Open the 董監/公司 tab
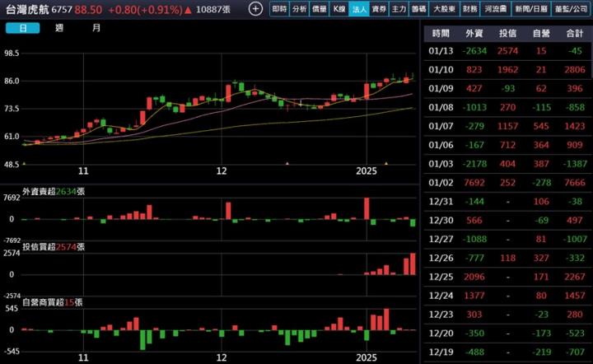 point(571,9)
